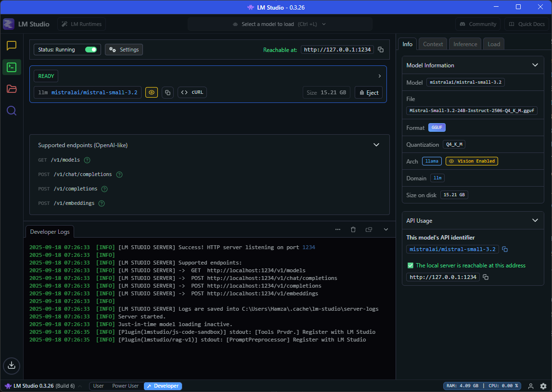Eject the loaded mistral-small-3.2 model

(x=369, y=93)
